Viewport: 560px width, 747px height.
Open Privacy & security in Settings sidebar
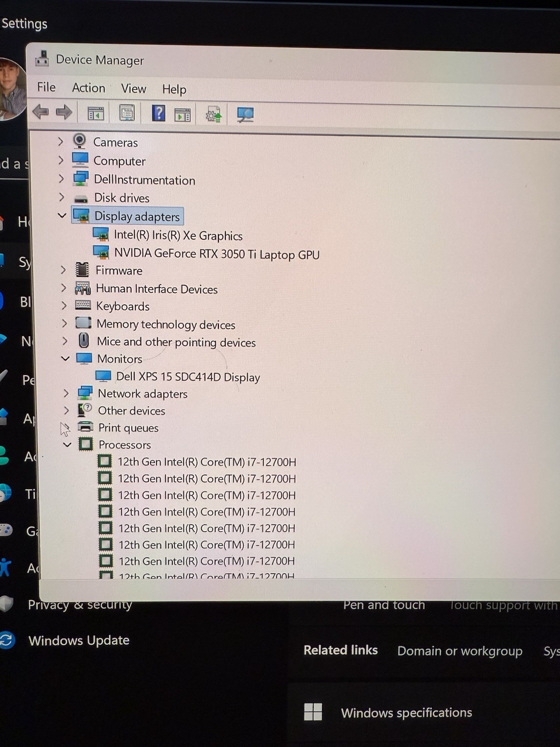80,605
